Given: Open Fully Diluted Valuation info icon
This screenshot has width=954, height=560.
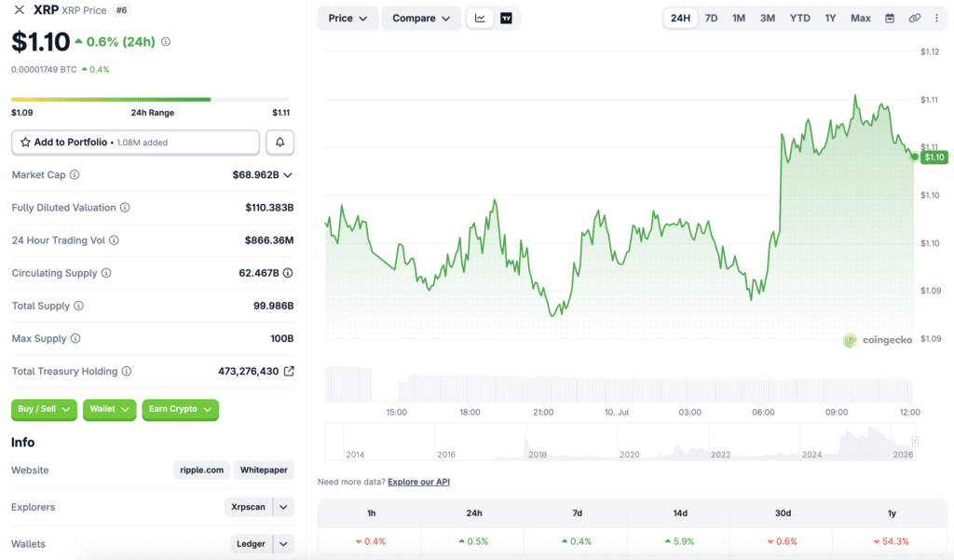Looking at the screenshot, I should [x=125, y=208].
